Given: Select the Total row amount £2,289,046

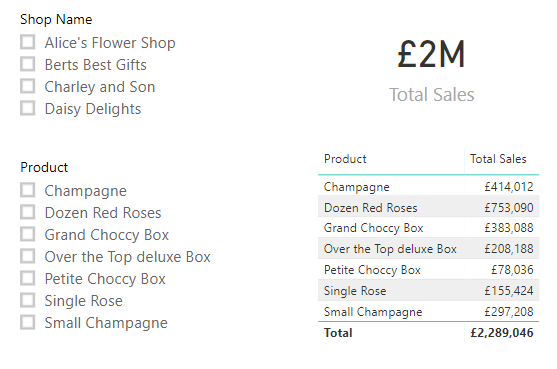Looking at the screenshot, I should click(502, 333).
